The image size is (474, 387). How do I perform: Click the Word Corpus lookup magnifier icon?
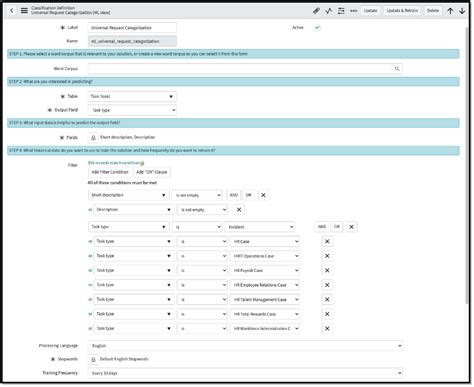coord(397,69)
